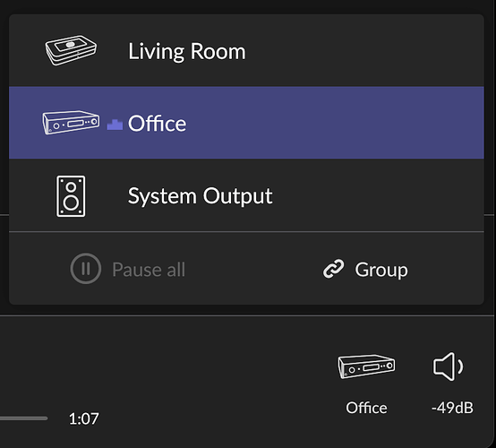
Task: Click the System Output speaker icon
Action: (71, 196)
